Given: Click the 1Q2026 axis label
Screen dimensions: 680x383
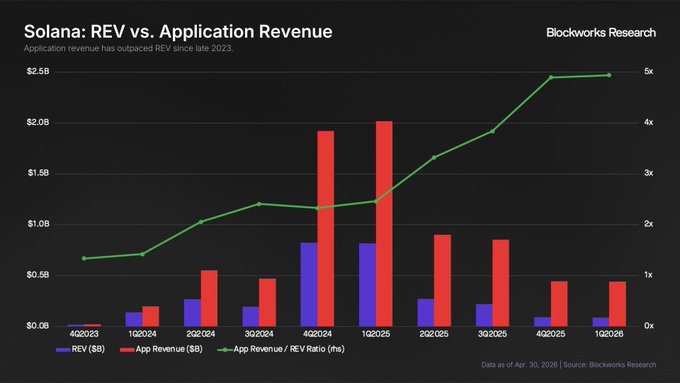Looking at the screenshot, I should click(609, 334).
